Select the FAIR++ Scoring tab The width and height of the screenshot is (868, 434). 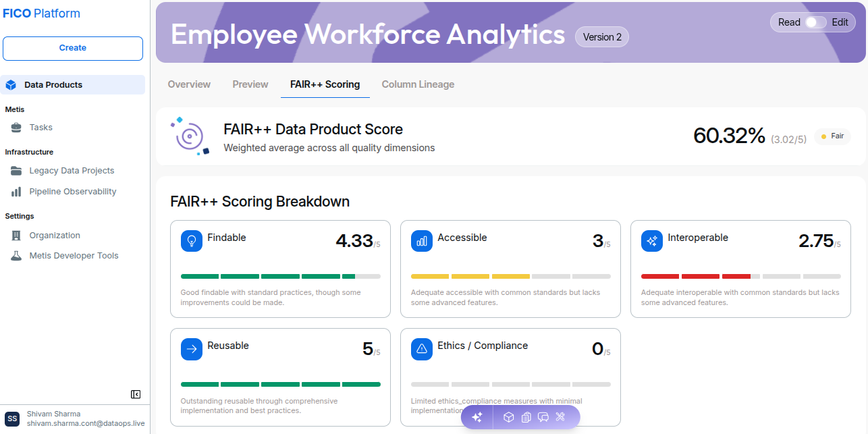point(325,84)
